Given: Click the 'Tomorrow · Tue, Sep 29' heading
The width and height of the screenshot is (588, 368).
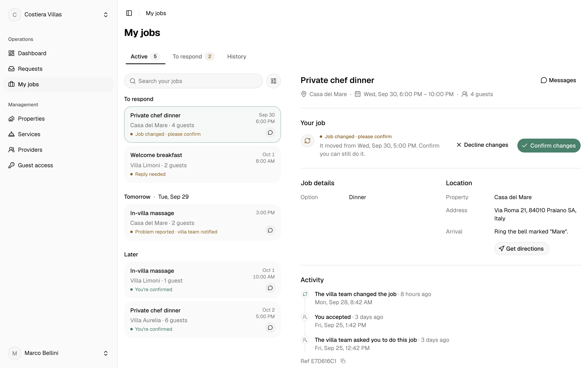Looking at the screenshot, I should [x=156, y=197].
